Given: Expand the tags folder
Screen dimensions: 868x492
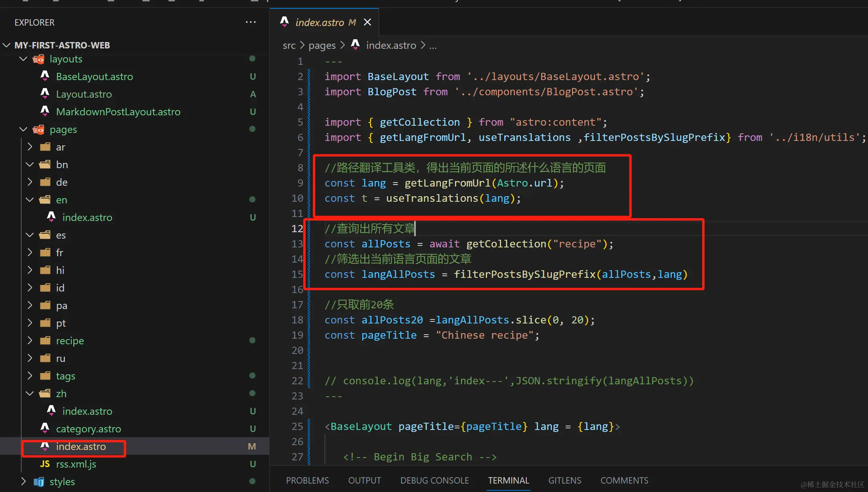Looking at the screenshot, I should (30, 376).
